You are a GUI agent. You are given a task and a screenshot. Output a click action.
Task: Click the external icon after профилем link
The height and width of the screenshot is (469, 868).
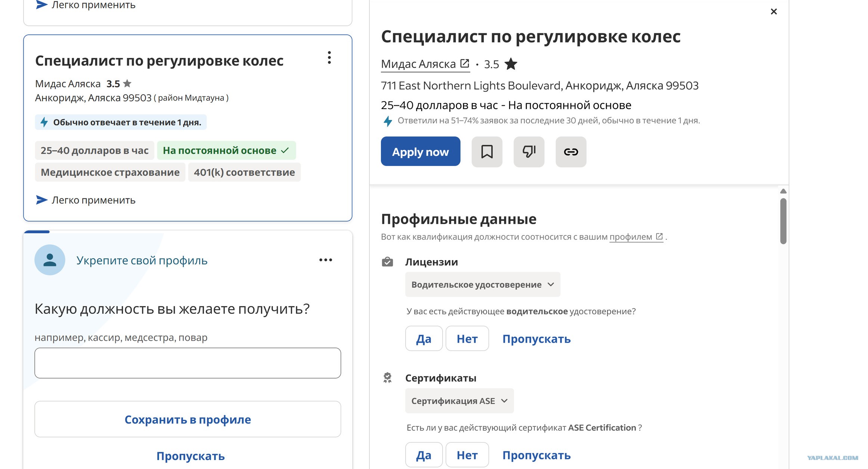[659, 236]
